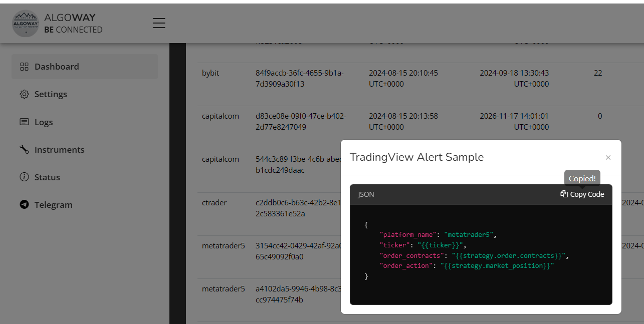Image resolution: width=644 pixels, height=324 pixels.
Task: Click the UUID d83ce08e-09f0-47ce-b402
Action: coord(301,122)
